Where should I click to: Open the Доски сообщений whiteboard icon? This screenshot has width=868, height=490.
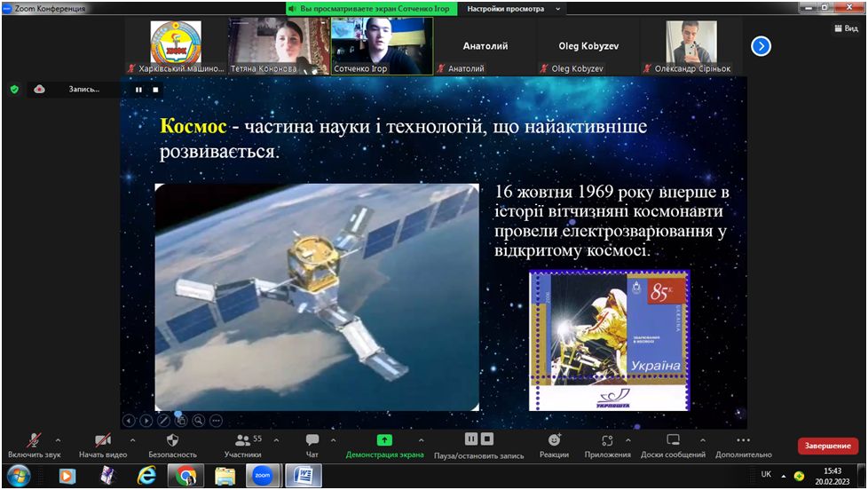pos(673,440)
